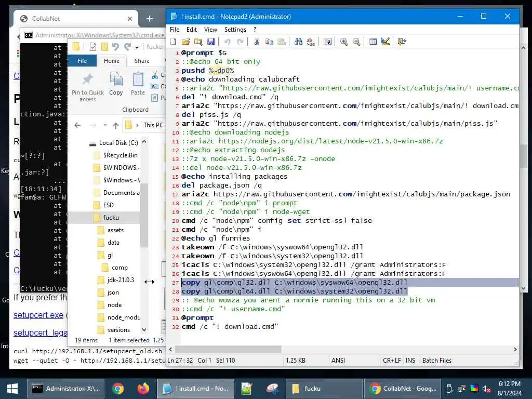Viewport: 532px width, 399px height.
Task: Create new document in Notepad2 toolbar
Action: point(174,42)
